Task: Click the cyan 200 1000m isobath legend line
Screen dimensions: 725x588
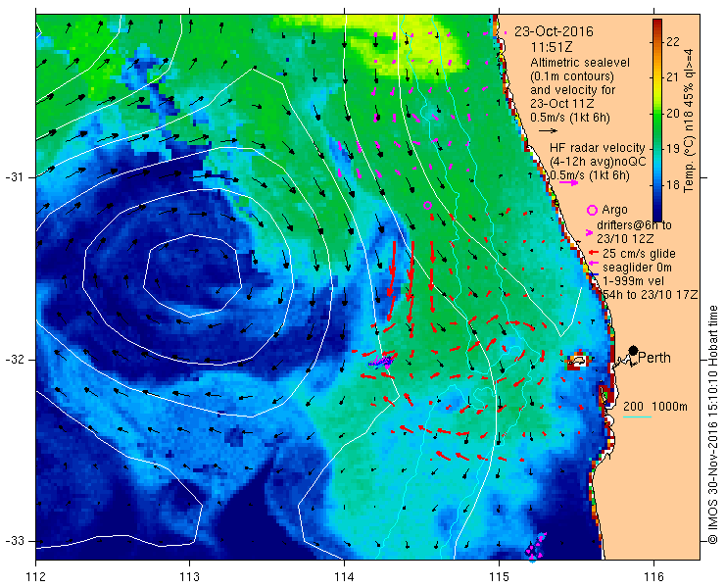Action: pos(637,417)
